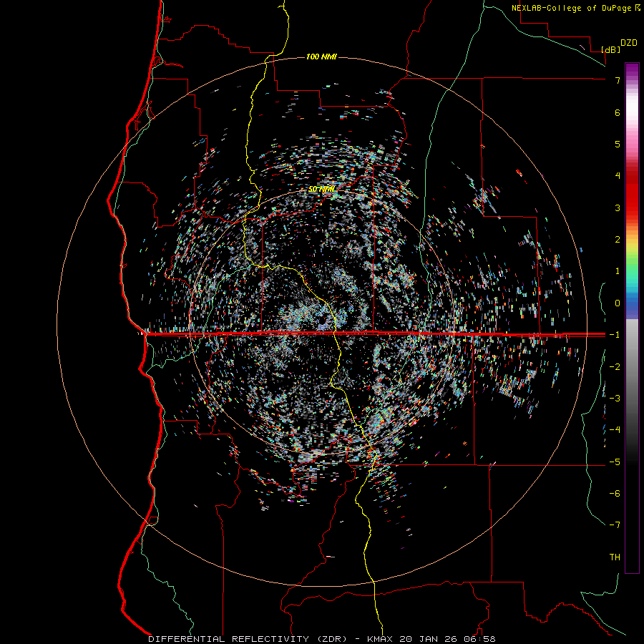644x644 pixels.
Task: Click the positive 7 scale value
Action: point(618,80)
